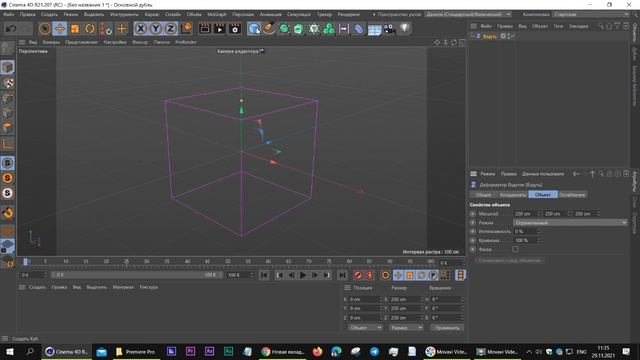
Task: Open viewport ProRender menu
Action: click(186, 42)
